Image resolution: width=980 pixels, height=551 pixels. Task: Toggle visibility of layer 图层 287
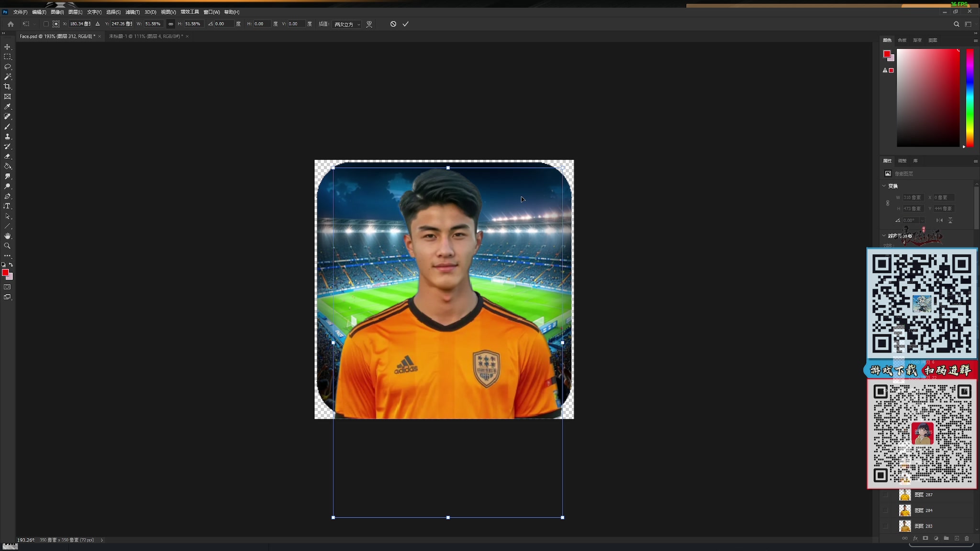886,495
